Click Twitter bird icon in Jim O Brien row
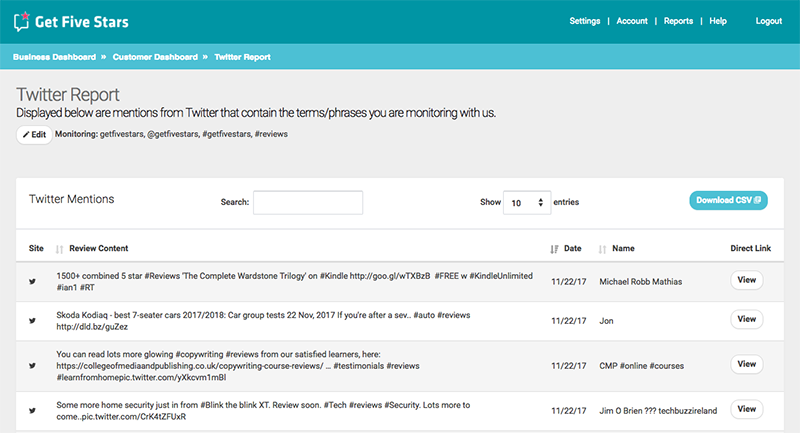This screenshot has width=800, height=433. click(x=32, y=411)
